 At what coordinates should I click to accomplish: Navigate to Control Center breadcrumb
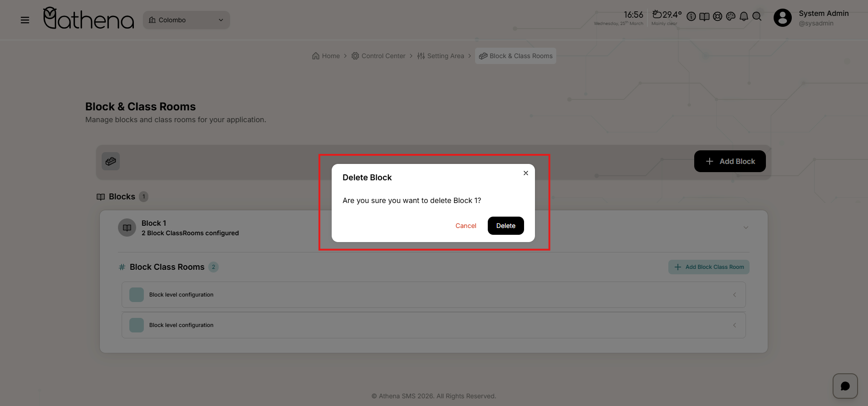click(378, 56)
